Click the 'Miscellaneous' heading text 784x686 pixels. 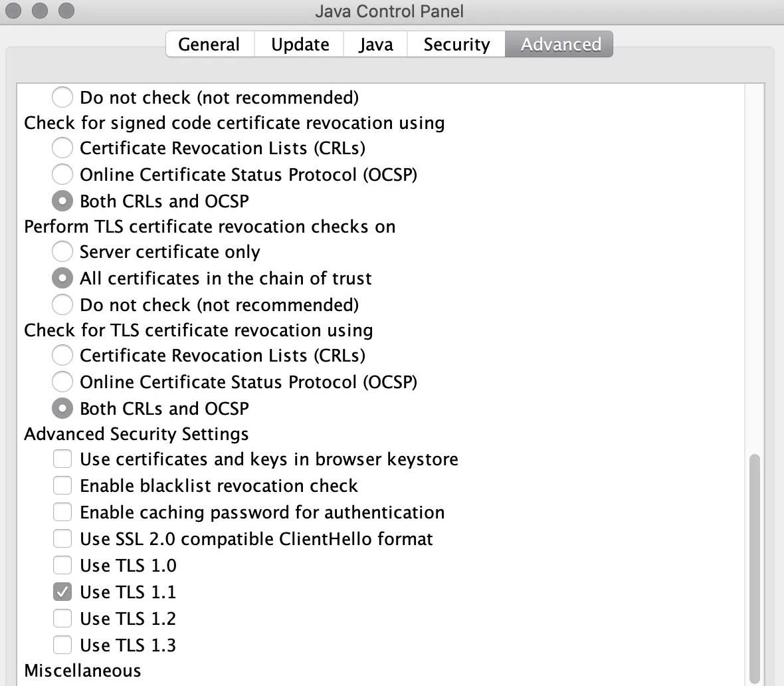click(x=82, y=671)
